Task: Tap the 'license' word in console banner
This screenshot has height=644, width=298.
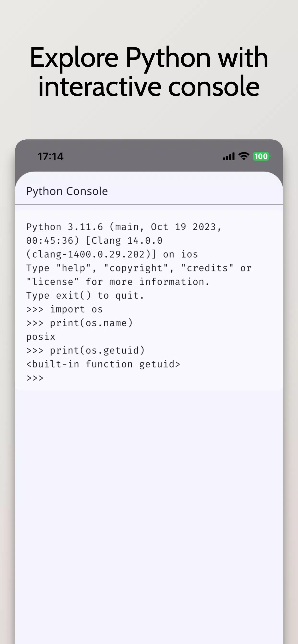Action: click(x=53, y=282)
